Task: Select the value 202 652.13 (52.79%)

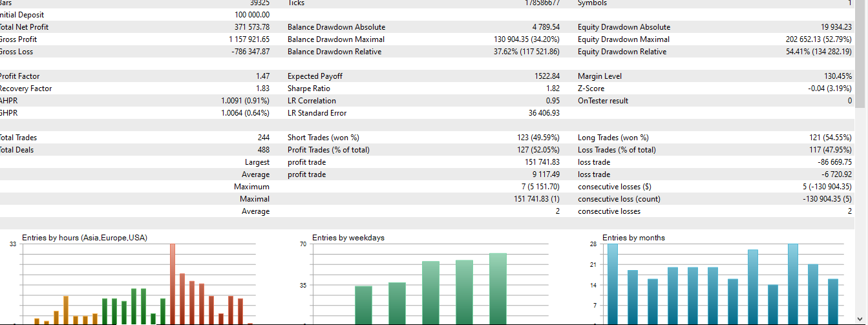Action: click(819, 39)
